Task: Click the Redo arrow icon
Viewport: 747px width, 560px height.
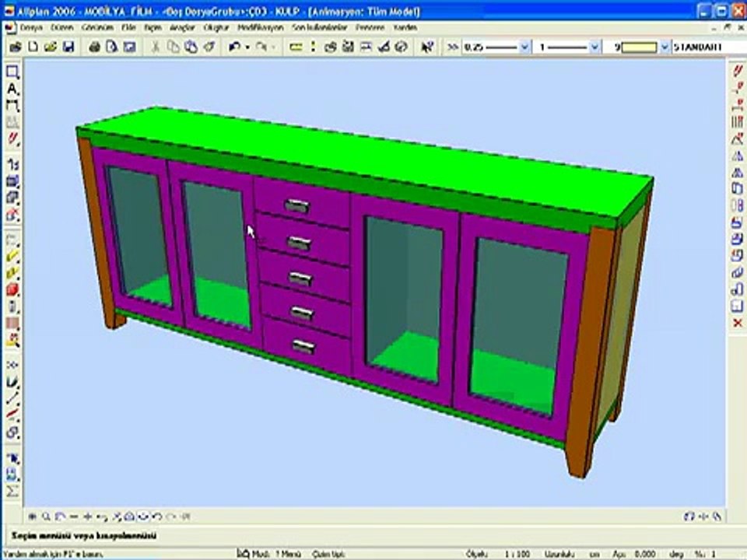Action: click(261, 47)
